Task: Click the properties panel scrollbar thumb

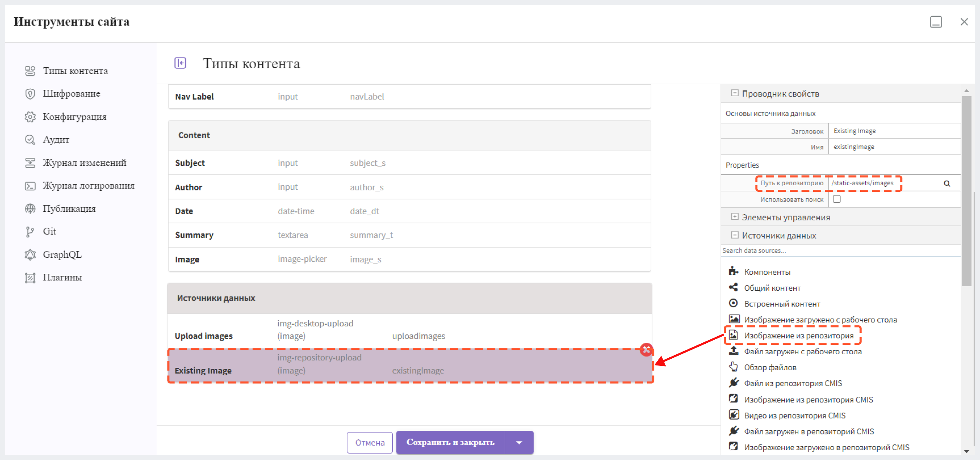Action: click(x=966, y=191)
